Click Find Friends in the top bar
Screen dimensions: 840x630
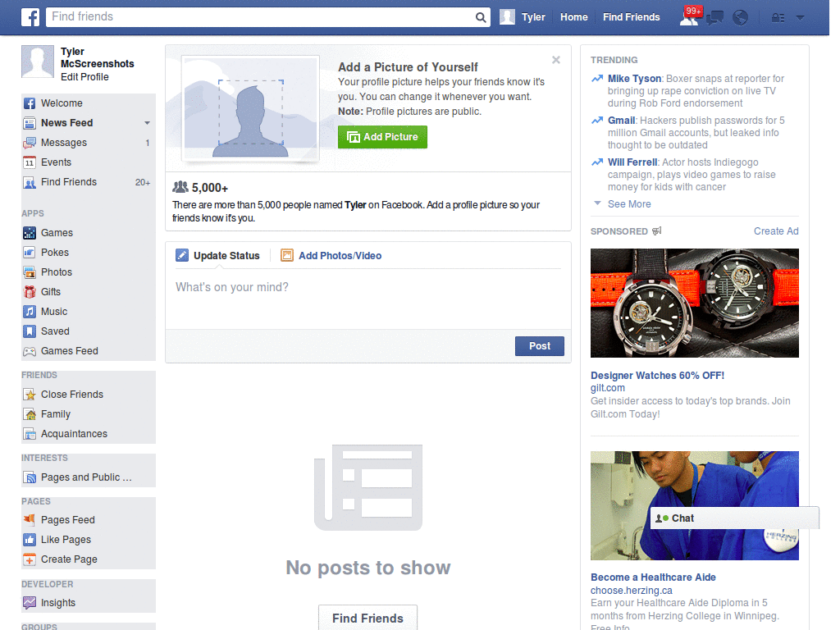click(631, 17)
